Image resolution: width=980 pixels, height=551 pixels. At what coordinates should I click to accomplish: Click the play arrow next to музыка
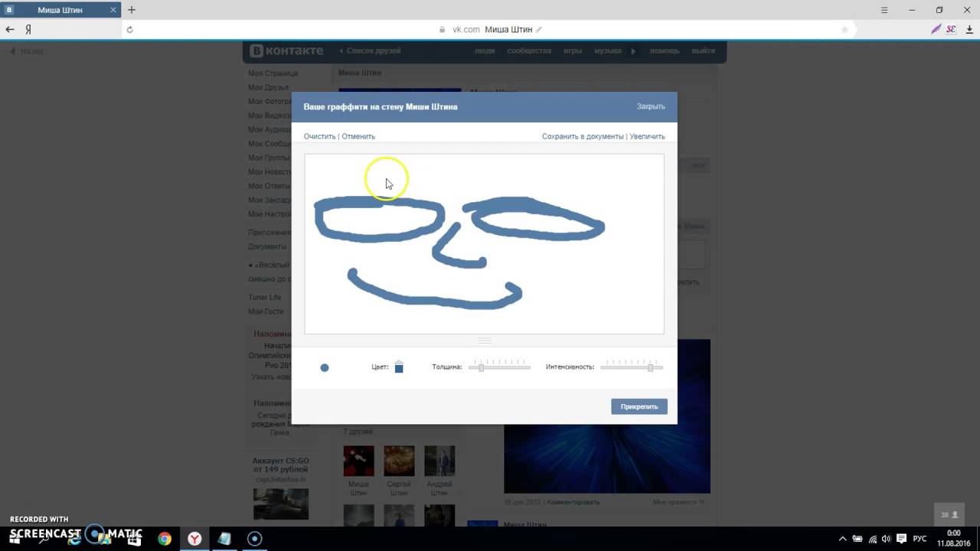click(x=633, y=51)
